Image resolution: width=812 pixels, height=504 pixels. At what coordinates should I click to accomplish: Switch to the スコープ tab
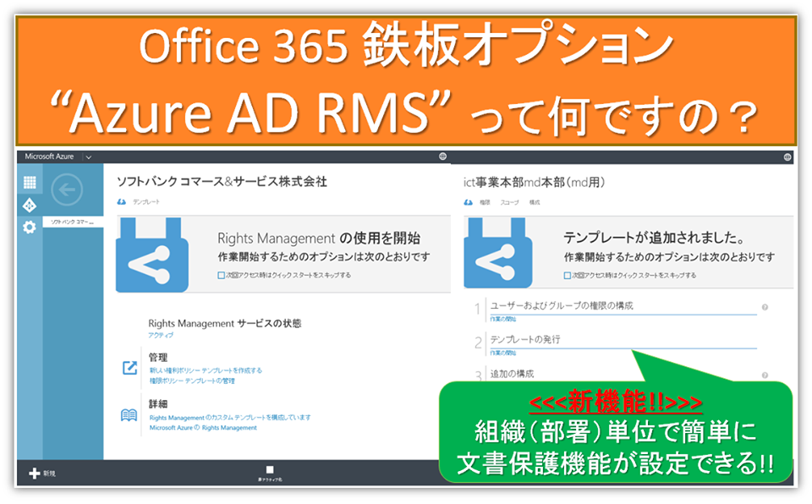(x=507, y=201)
